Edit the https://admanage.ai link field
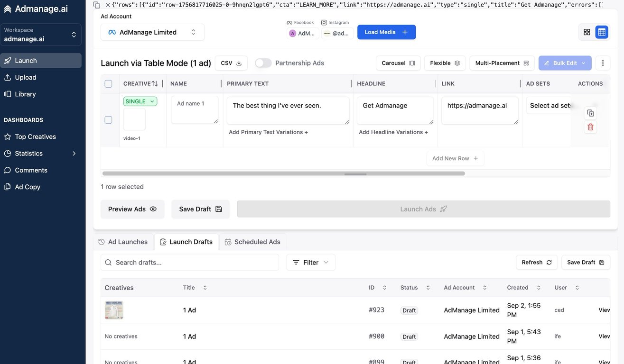624x364 pixels. coord(480,110)
